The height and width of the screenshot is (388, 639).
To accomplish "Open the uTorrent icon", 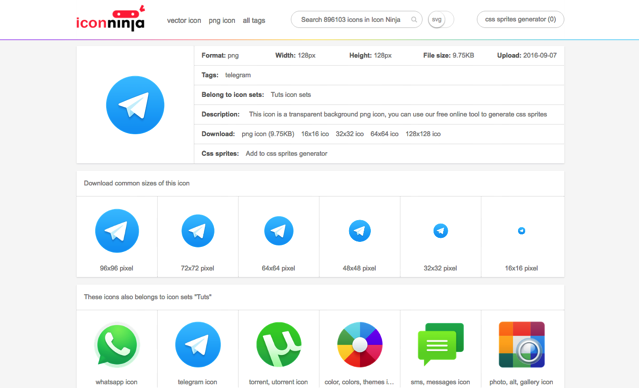I will [x=279, y=345].
